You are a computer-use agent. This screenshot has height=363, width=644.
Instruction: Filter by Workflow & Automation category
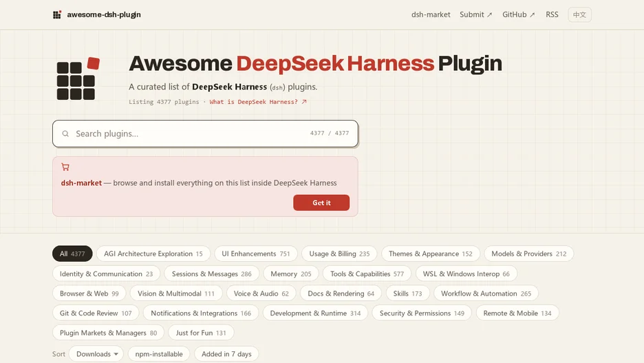click(486, 293)
